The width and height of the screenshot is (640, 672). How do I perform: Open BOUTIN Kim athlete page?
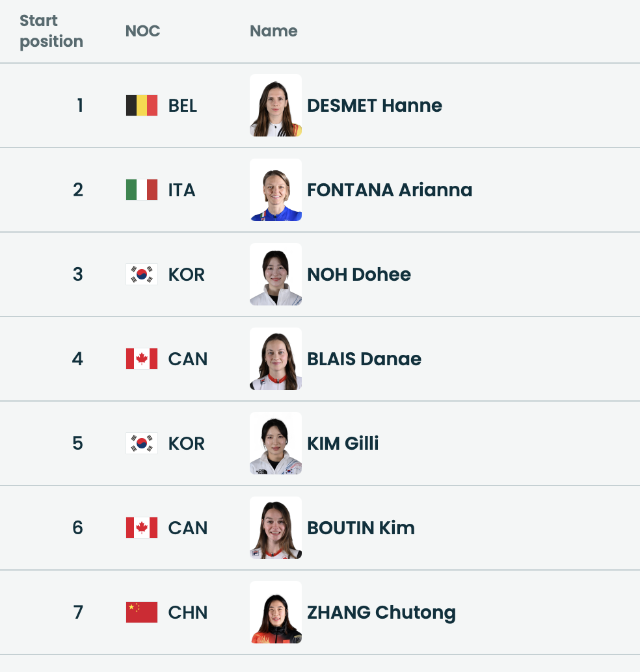361,528
